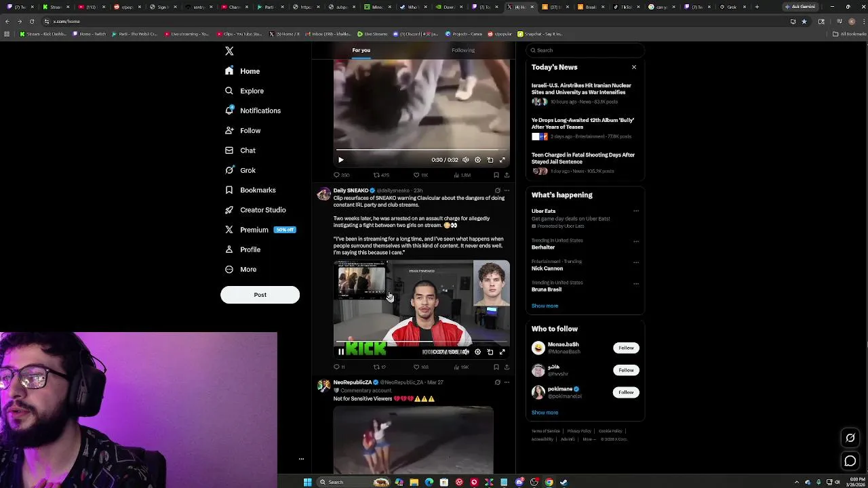This screenshot has height=488, width=868.
Task: Play the top video at 0:30
Action: point(341,160)
